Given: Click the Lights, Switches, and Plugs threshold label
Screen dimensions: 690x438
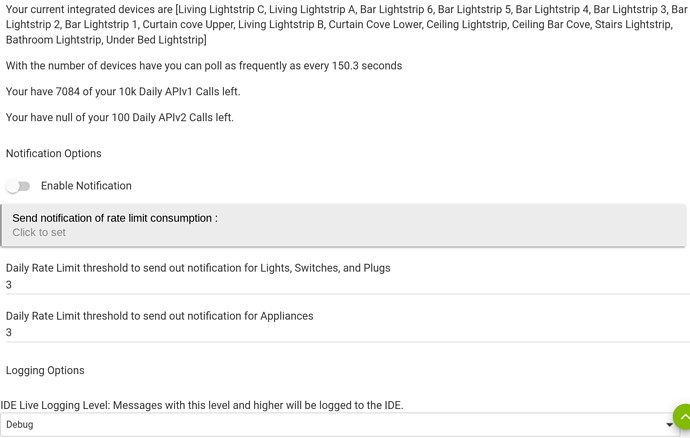Looking at the screenshot, I should pos(198,268).
